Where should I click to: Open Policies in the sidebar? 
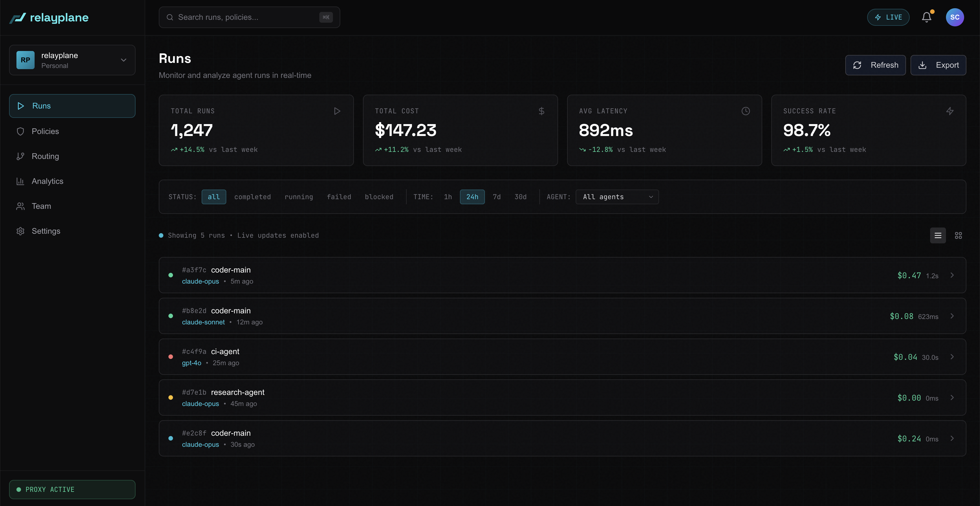click(45, 131)
